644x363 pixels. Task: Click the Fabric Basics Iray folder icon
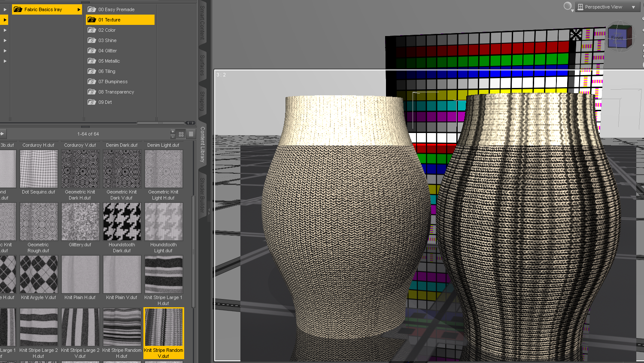[18, 9]
